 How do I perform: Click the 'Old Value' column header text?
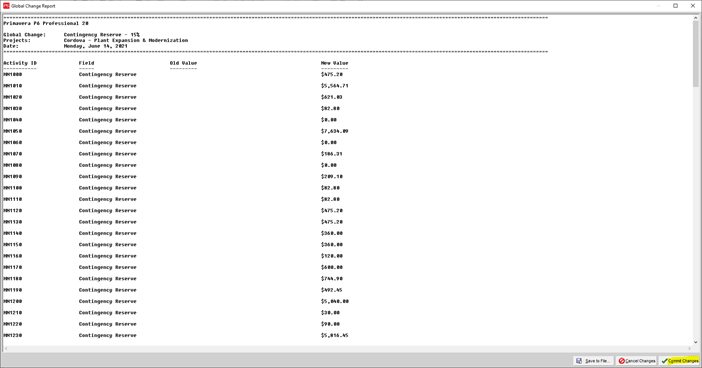click(x=184, y=63)
